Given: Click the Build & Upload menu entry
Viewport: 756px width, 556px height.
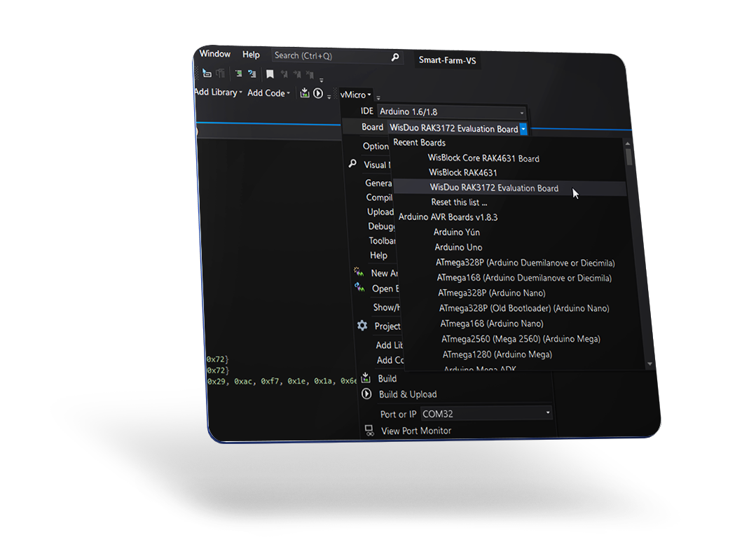Looking at the screenshot, I should tap(408, 394).
